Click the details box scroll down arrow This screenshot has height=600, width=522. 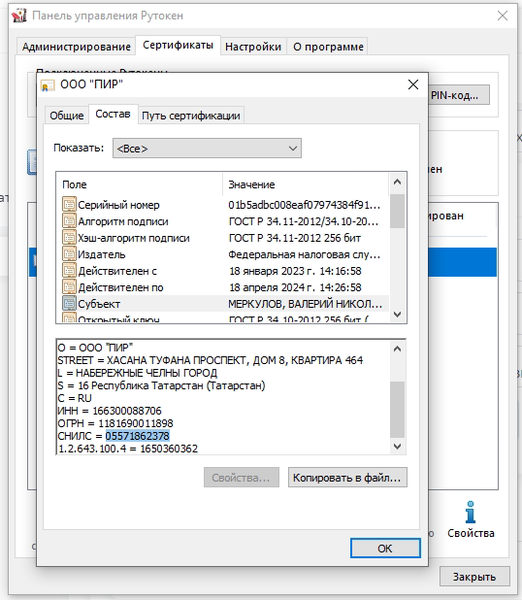[397, 446]
